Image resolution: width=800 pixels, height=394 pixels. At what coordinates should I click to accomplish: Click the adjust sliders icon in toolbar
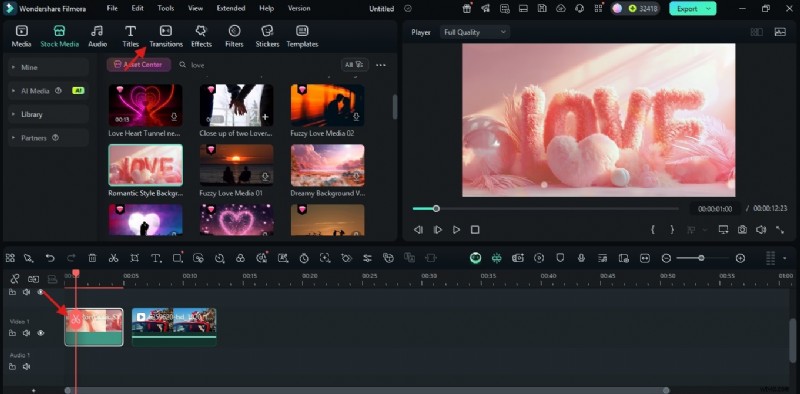(367, 258)
